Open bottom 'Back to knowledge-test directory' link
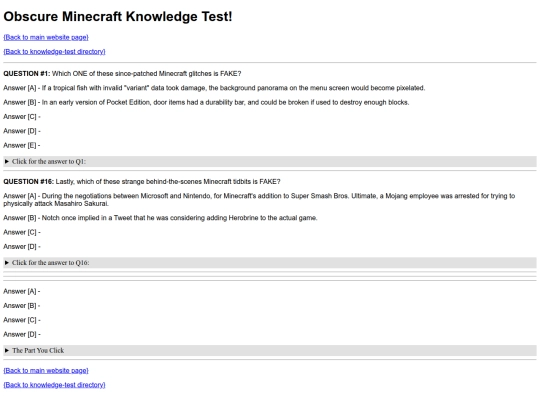The image size is (540, 405). coord(54,385)
